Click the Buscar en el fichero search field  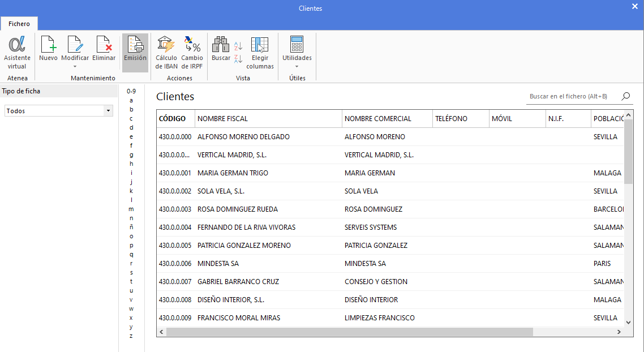pos(572,97)
